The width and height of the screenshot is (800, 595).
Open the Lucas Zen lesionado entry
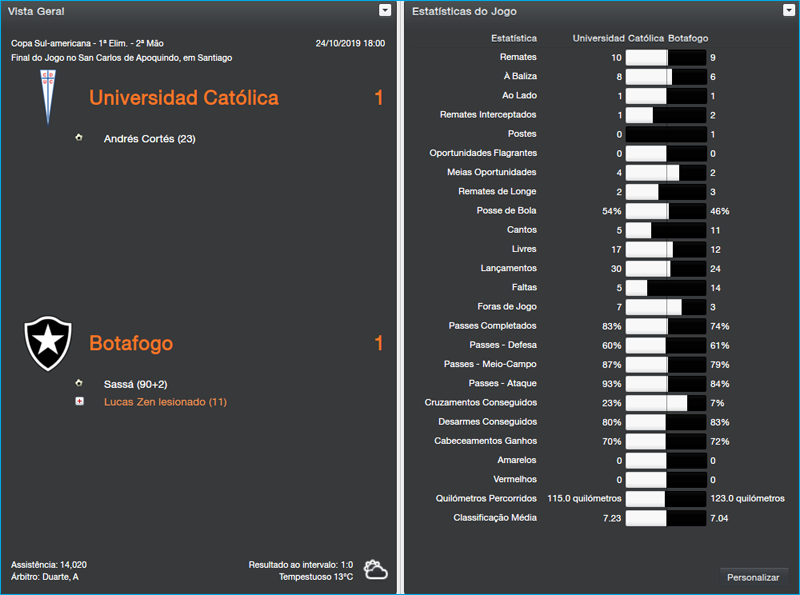click(x=165, y=402)
